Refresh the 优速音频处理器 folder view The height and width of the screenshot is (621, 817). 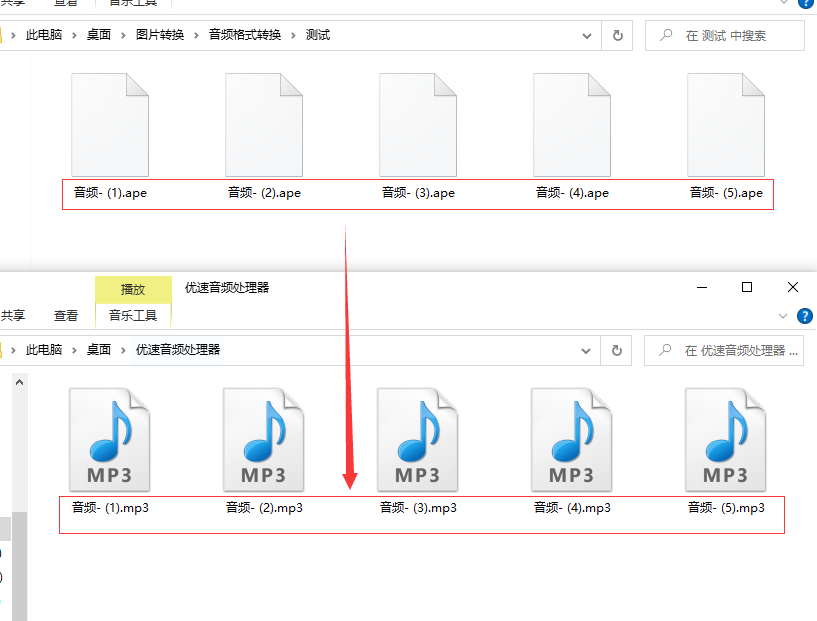pos(616,351)
